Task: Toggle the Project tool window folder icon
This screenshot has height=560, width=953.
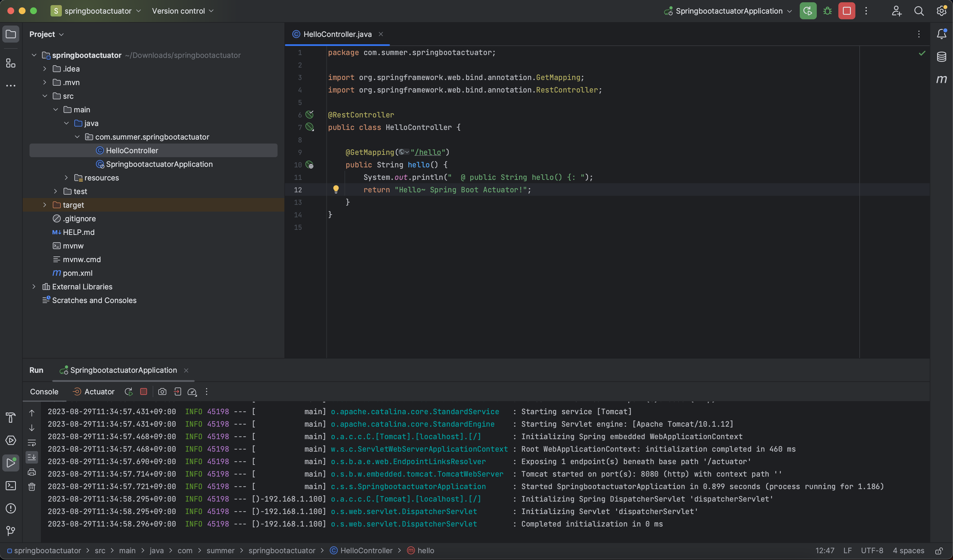Action: tap(11, 34)
